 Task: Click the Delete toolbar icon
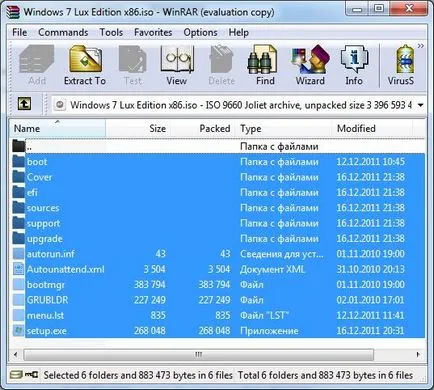(x=221, y=60)
